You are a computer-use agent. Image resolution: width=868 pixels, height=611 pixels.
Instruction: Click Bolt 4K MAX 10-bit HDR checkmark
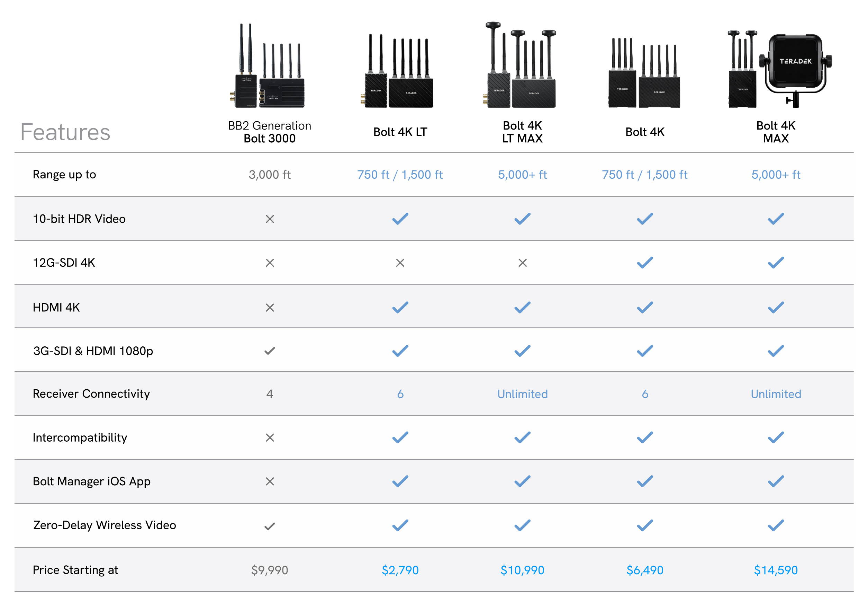coord(776,219)
